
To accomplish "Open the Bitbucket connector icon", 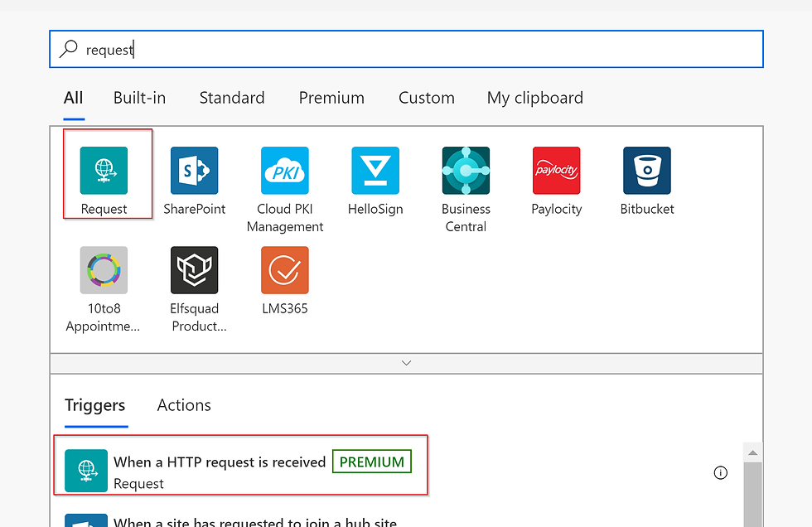I will (647, 171).
